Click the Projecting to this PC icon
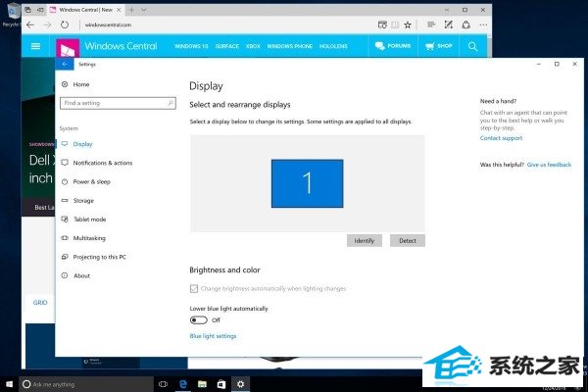 [65, 257]
